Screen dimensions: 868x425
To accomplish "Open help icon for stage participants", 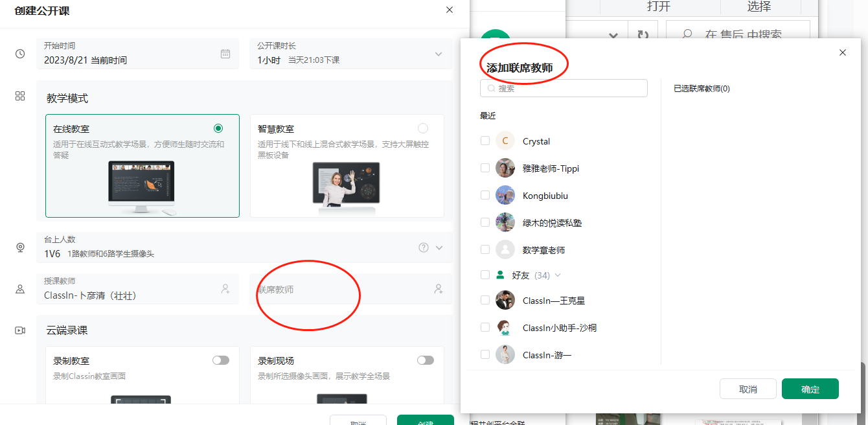I will pos(424,247).
